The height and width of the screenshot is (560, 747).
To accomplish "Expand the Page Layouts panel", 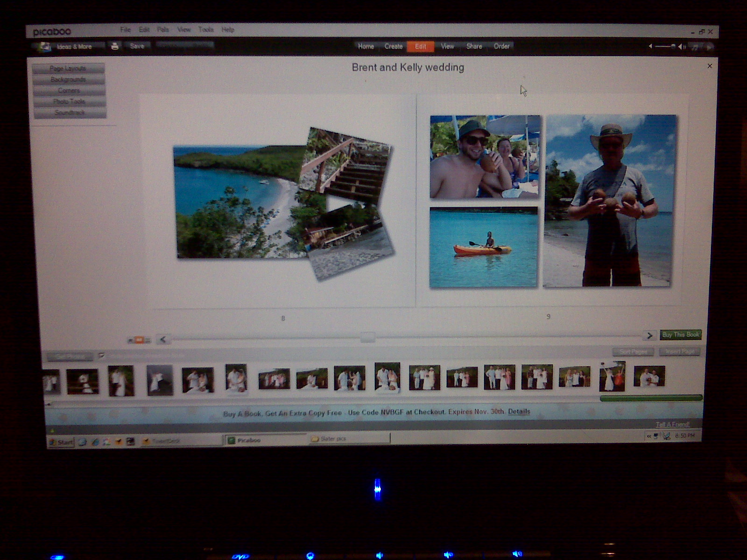I will pyautogui.click(x=68, y=69).
